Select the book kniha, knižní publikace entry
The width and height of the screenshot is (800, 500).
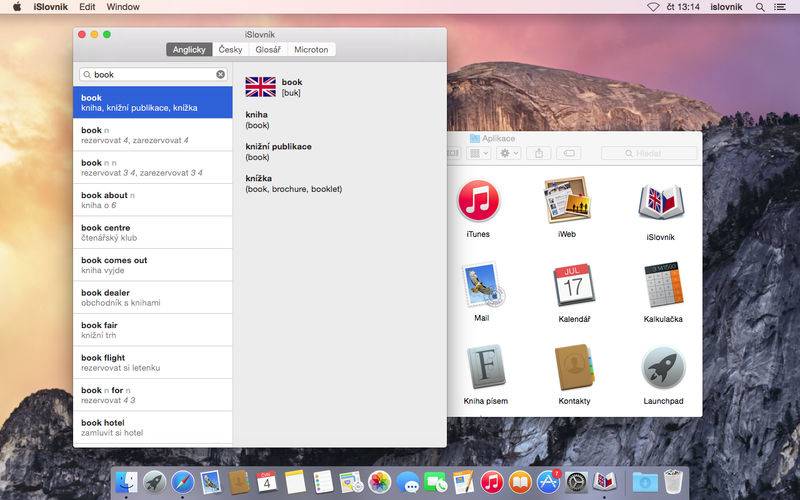153,102
